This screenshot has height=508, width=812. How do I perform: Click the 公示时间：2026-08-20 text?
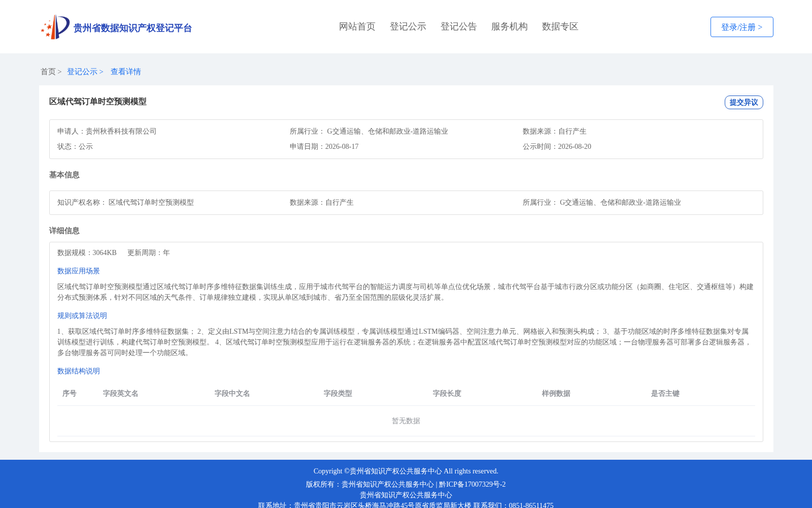tap(557, 146)
